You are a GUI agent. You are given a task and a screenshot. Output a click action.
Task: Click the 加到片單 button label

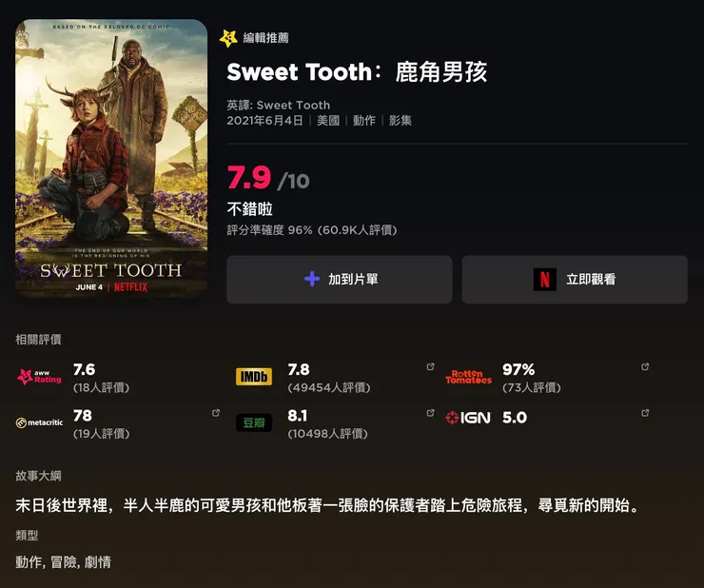(353, 279)
